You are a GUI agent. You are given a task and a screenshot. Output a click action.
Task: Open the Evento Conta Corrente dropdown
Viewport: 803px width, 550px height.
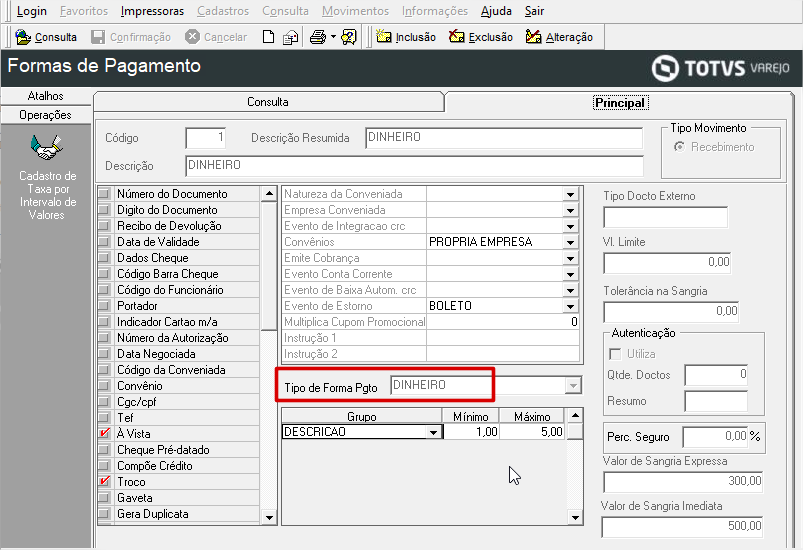(570, 274)
